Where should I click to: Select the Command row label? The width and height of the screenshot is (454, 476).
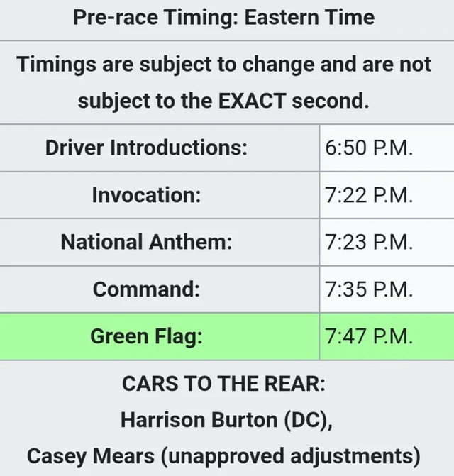click(x=146, y=289)
